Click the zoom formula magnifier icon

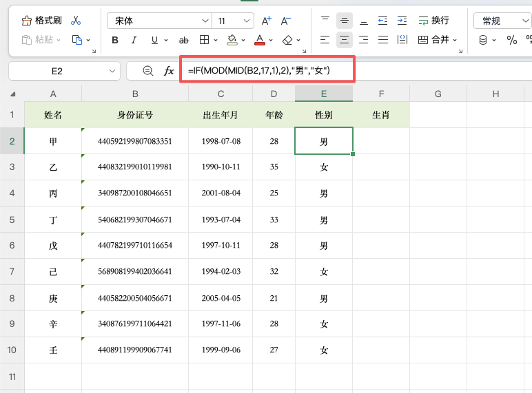[147, 71]
